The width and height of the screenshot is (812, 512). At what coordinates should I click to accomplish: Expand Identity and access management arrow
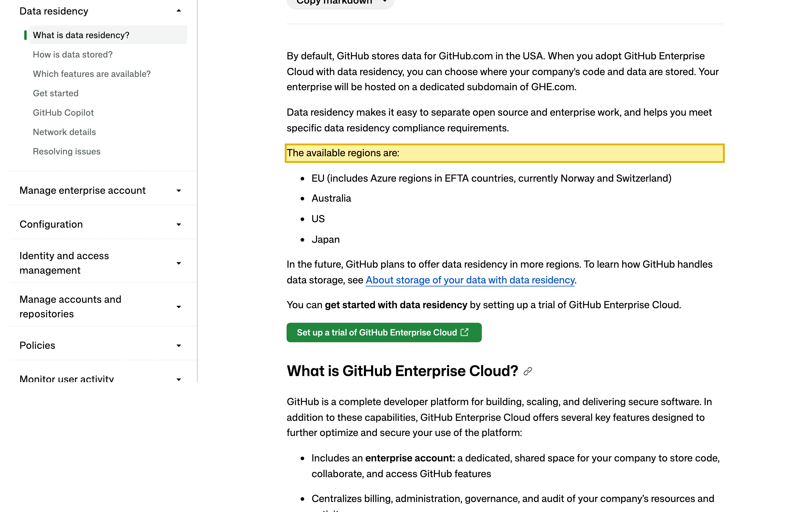click(x=179, y=263)
